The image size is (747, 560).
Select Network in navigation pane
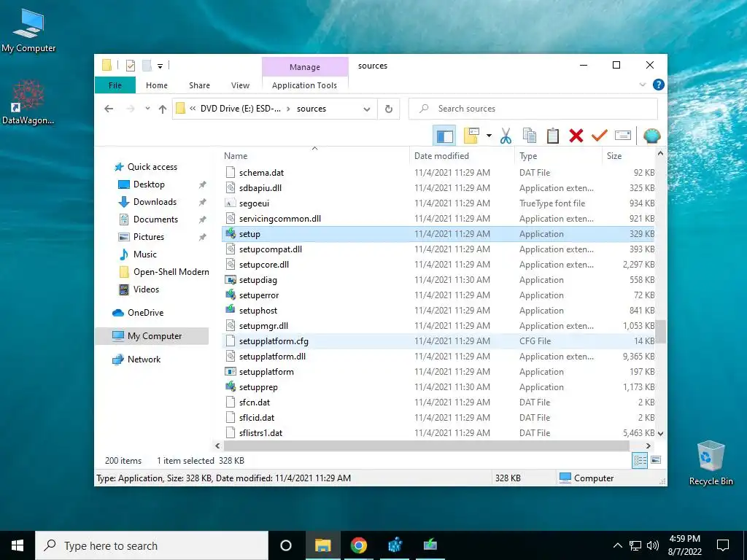click(144, 359)
